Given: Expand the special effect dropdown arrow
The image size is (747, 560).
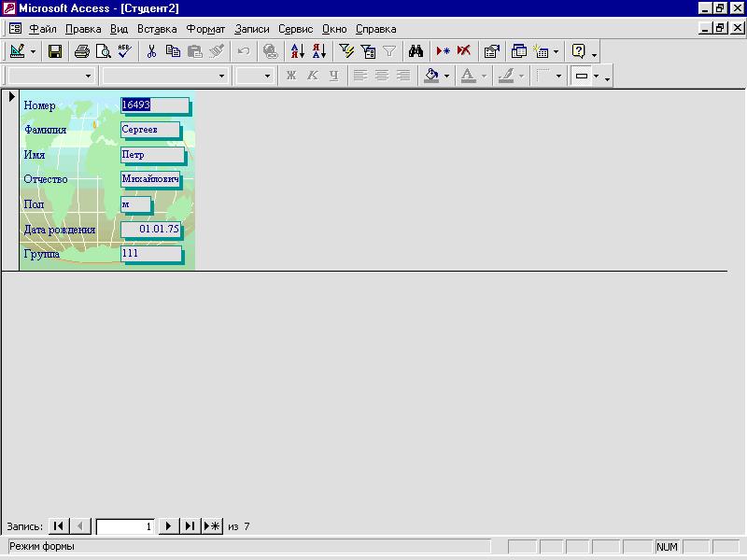Looking at the screenshot, I should pyautogui.click(x=596, y=76).
